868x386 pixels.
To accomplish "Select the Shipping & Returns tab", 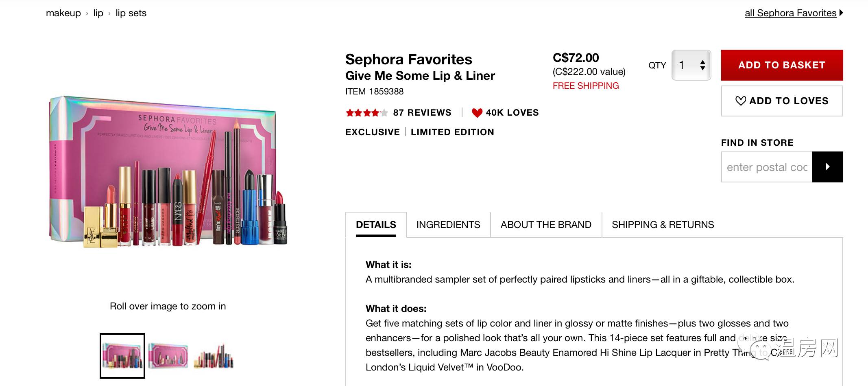I will pyautogui.click(x=663, y=225).
